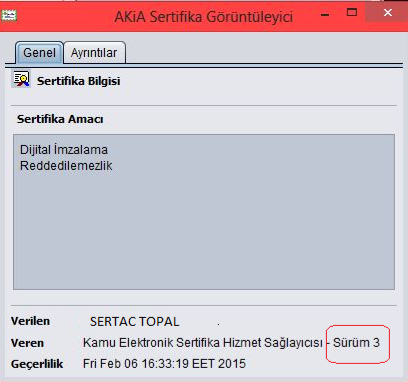Click the 'Veren' label
Screen dimensions: 408x382
click(x=27, y=343)
